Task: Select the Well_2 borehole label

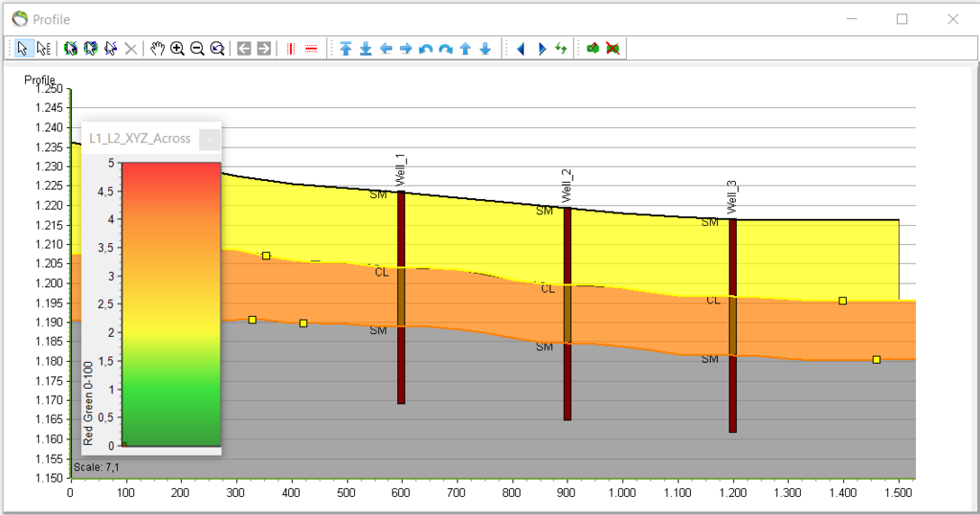Action: click(x=567, y=185)
